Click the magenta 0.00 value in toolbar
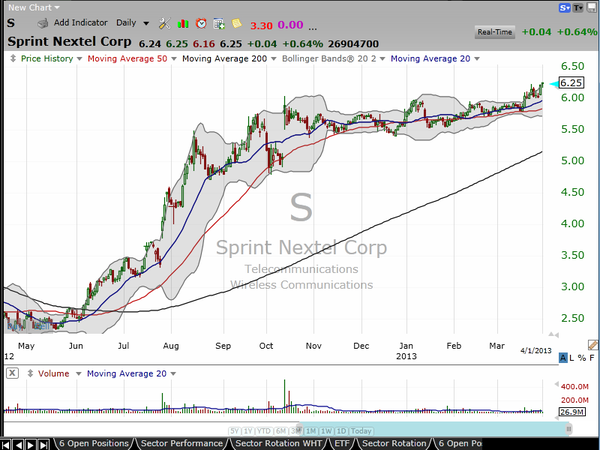600x450 pixels. pyautogui.click(x=290, y=25)
